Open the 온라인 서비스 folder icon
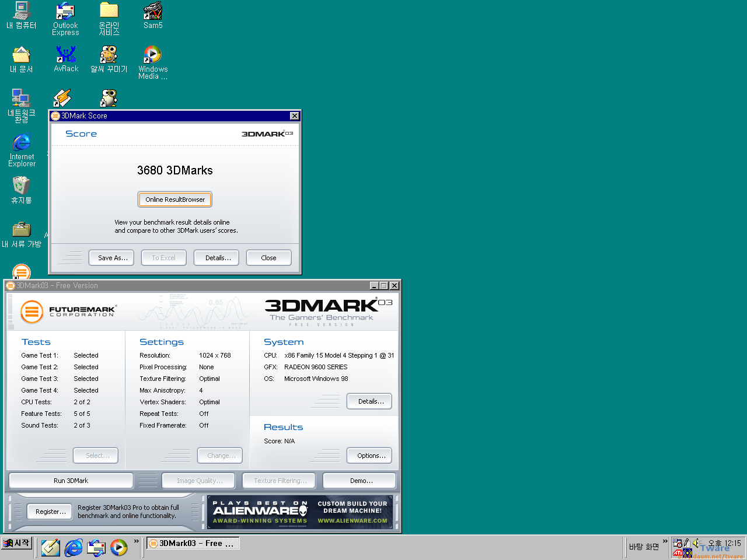This screenshot has width=747, height=560. pyautogui.click(x=109, y=19)
